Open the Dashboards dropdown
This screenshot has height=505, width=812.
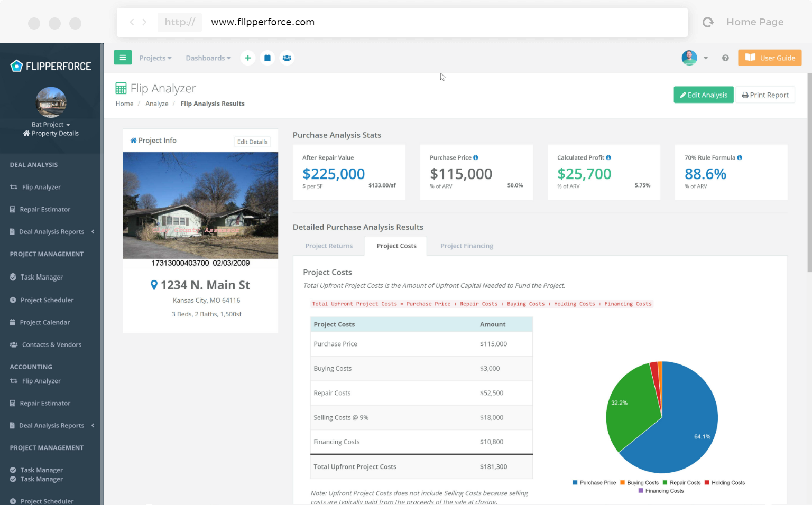[x=207, y=58]
